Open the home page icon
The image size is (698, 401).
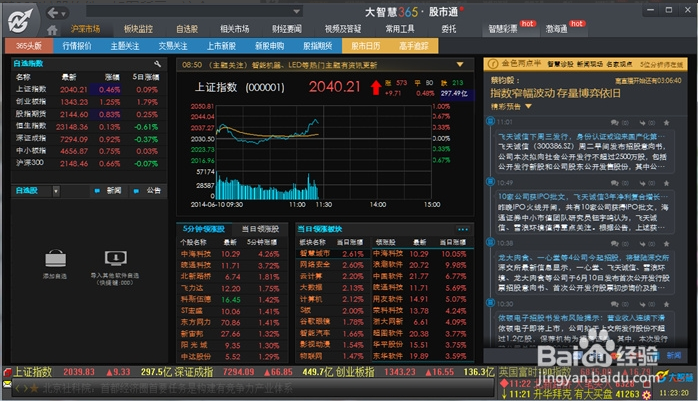click(53, 30)
